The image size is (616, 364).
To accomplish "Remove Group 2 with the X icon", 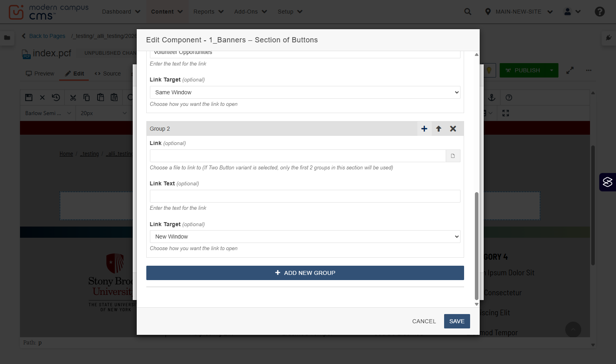I will pyautogui.click(x=453, y=129).
